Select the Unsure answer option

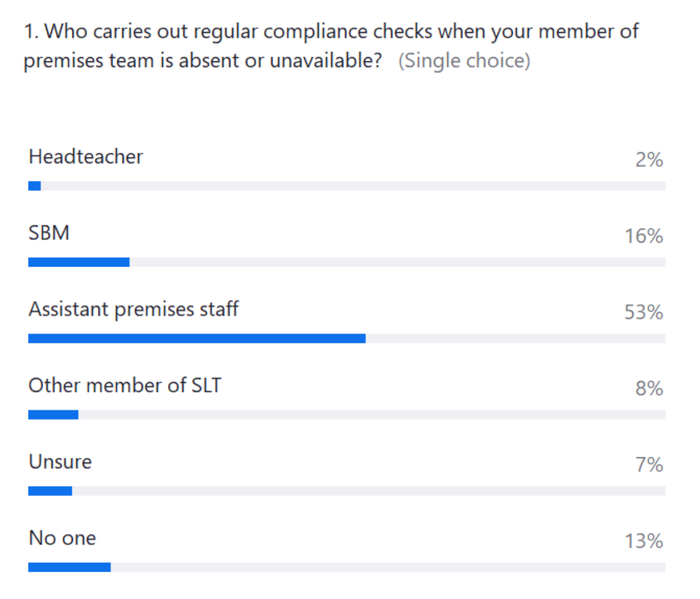click(60, 462)
